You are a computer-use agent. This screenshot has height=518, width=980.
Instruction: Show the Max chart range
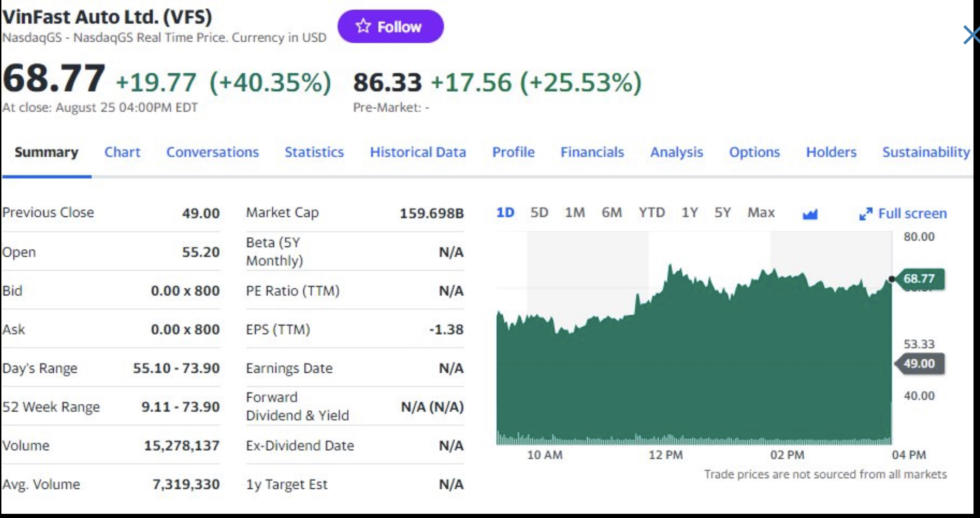pyautogui.click(x=761, y=213)
